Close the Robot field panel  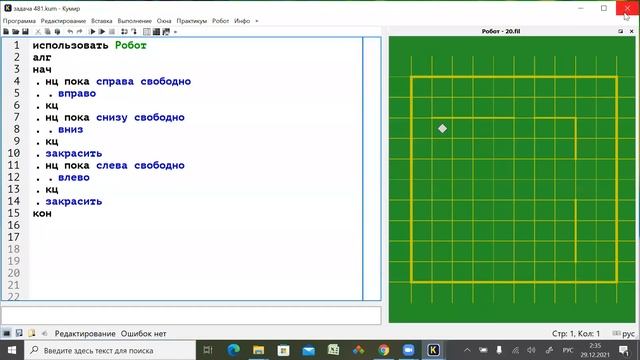pyautogui.click(x=631, y=31)
